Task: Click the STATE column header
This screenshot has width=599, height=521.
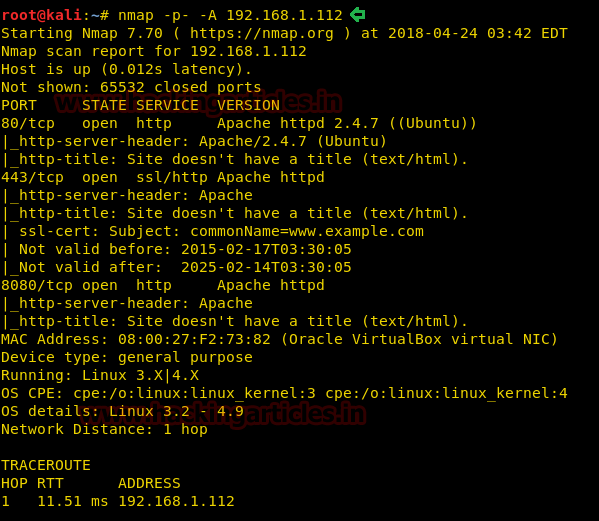Action: pos(104,105)
